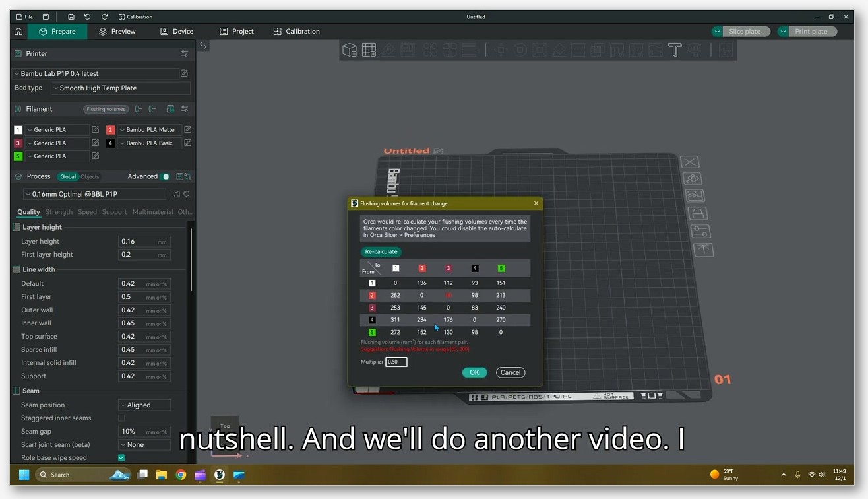The height and width of the screenshot is (499, 868).
Task: Switch to the Device tab
Action: point(177,31)
